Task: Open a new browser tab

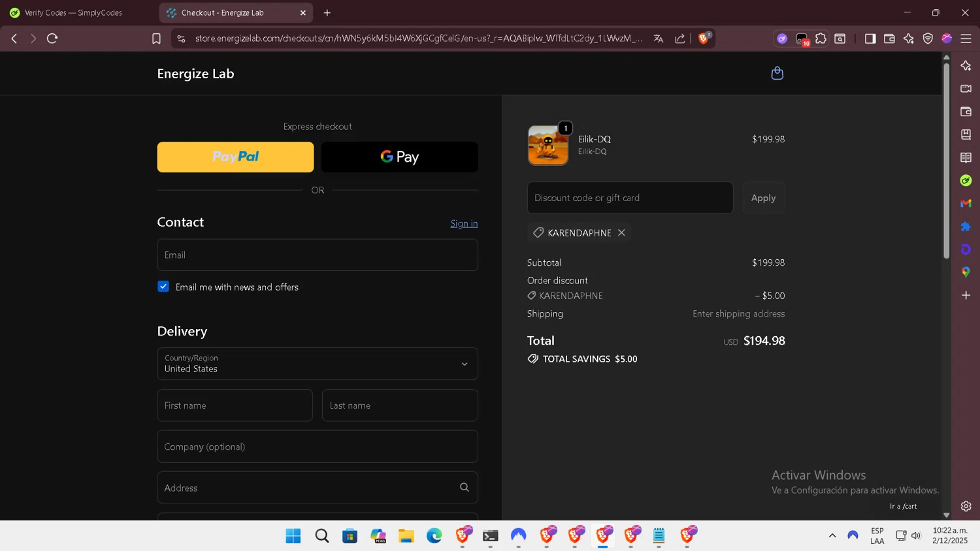Action: point(327,12)
